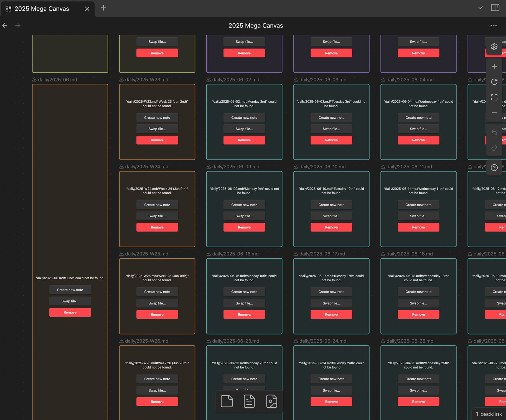This screenshot has width=506, height=420.
Task: Create new note for June card
Action: tap(70, 290)
